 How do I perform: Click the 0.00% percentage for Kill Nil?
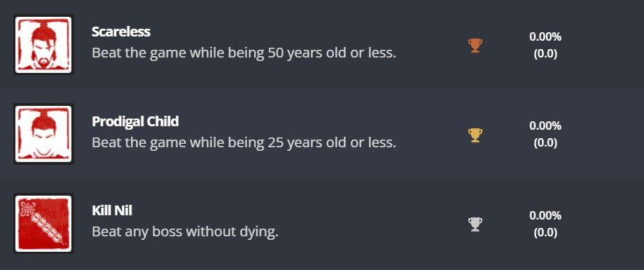(545, 216)
